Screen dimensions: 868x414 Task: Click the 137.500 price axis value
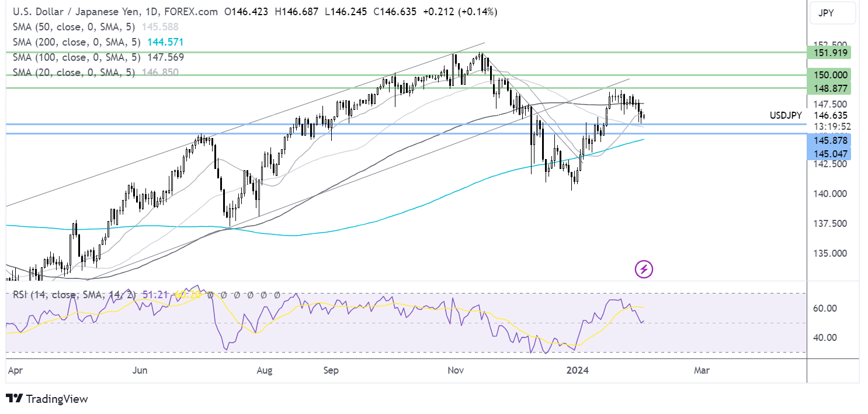click(831, 223)
